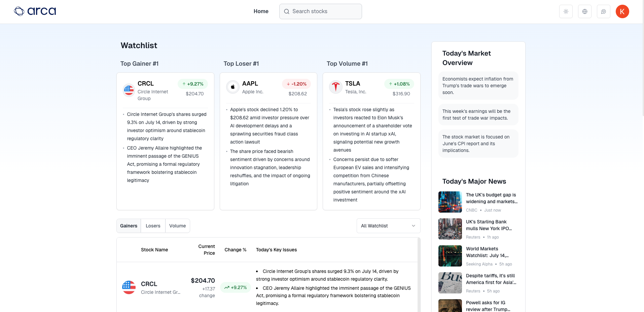Open the user avatar K menu
644x312 pixels.
click(622, 11)
